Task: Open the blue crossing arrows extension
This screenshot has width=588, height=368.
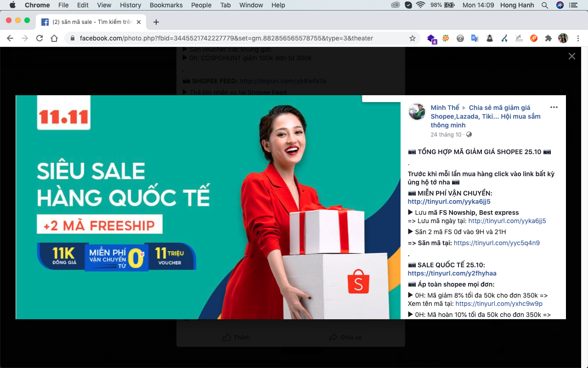Action: tap(504, 38)
